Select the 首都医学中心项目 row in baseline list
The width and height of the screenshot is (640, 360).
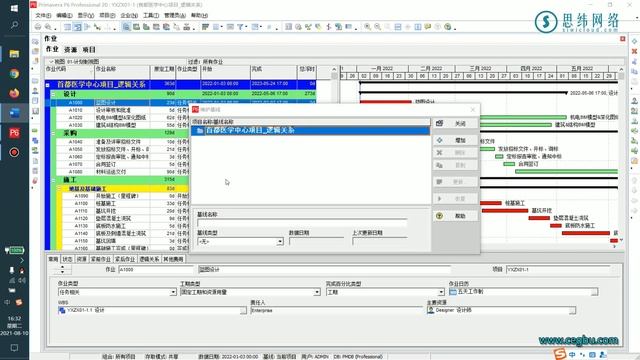coord(310,131)
